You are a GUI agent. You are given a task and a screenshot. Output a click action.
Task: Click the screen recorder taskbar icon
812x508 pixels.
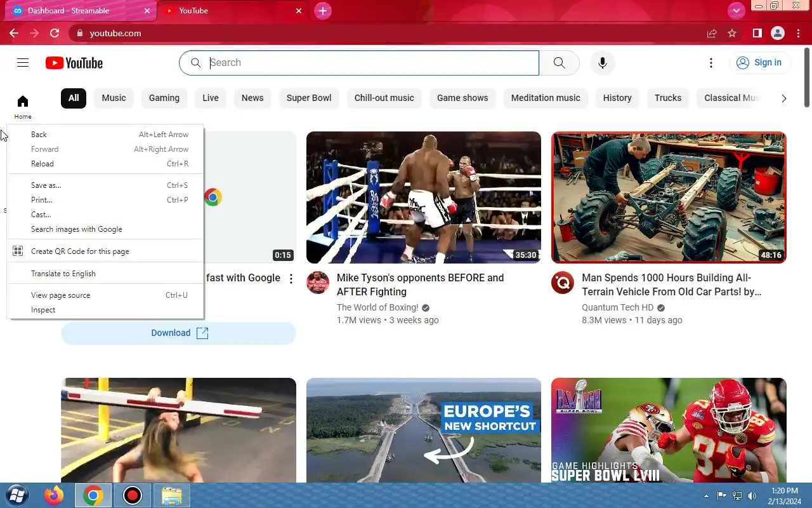coord(133,495)
